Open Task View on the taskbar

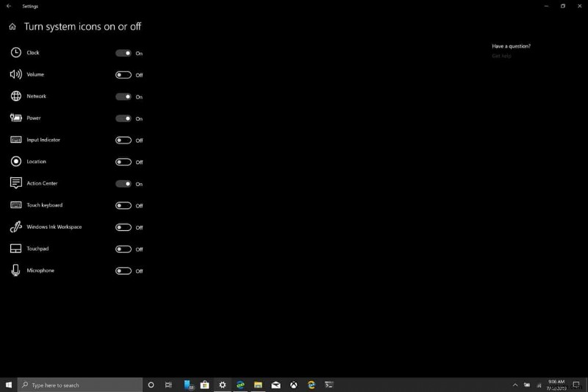(x=168, y=385)
